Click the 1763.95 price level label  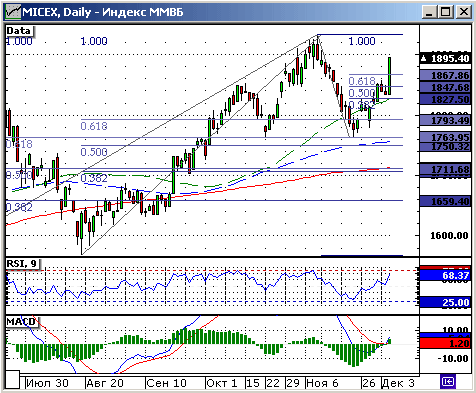445,137
